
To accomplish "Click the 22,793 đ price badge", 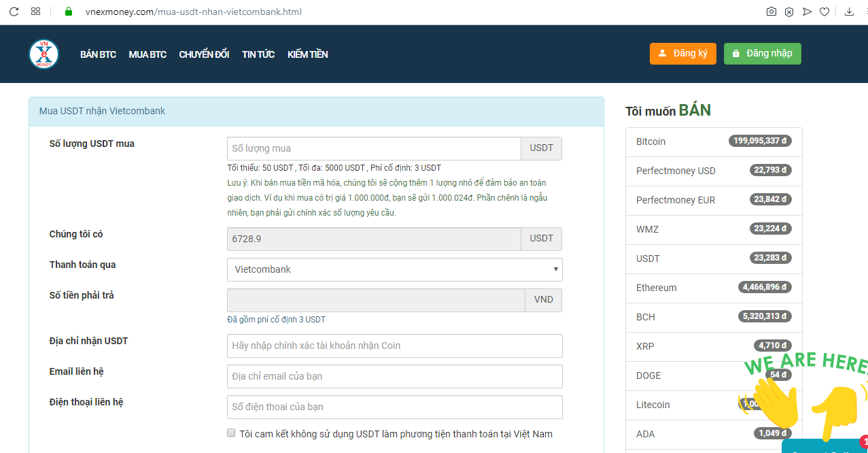I will coord(771,170).
